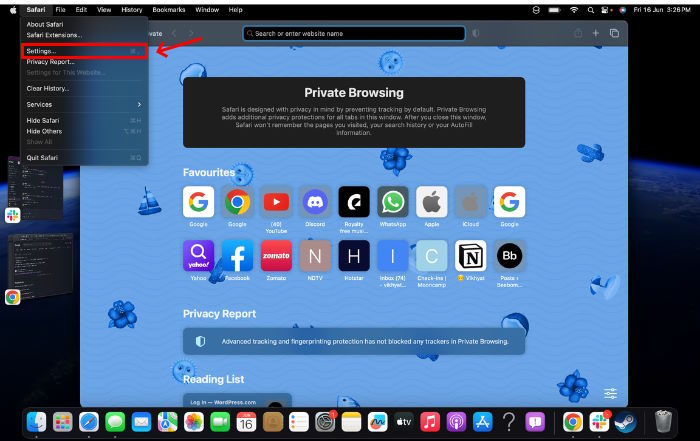The height and width of the screenshot is (441, 700).
Task: Open Finder from the Dock
Action: click(x=36, y=421)
